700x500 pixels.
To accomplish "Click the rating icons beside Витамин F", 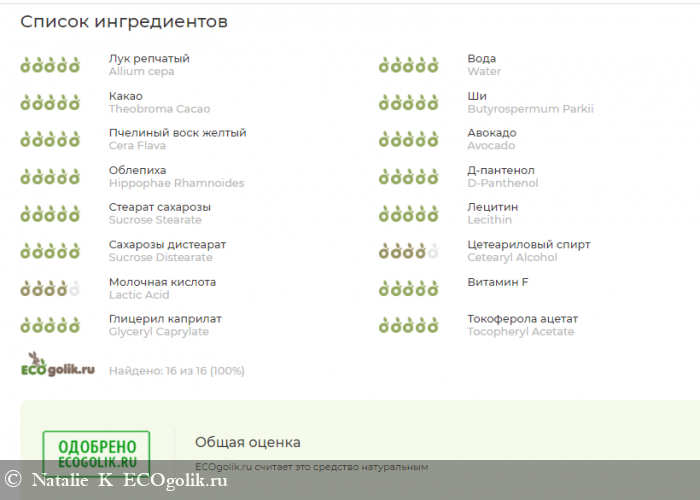I will pos(408,289).
